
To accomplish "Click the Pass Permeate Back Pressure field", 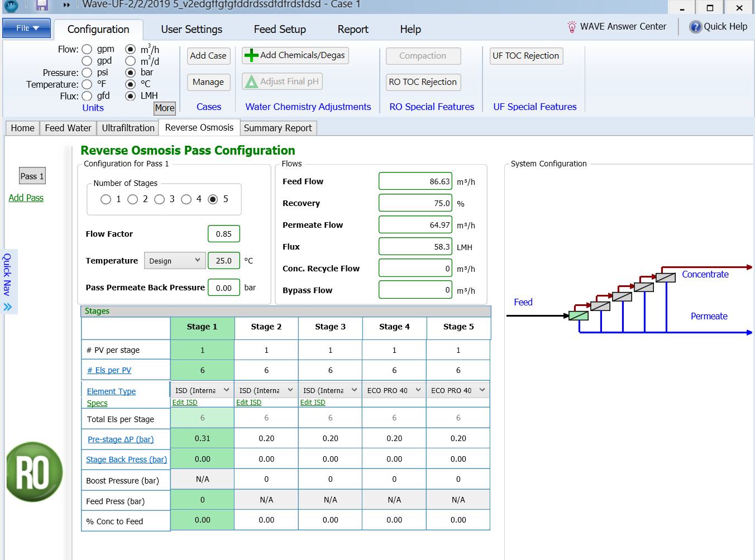I will click(x=224, y=288).
